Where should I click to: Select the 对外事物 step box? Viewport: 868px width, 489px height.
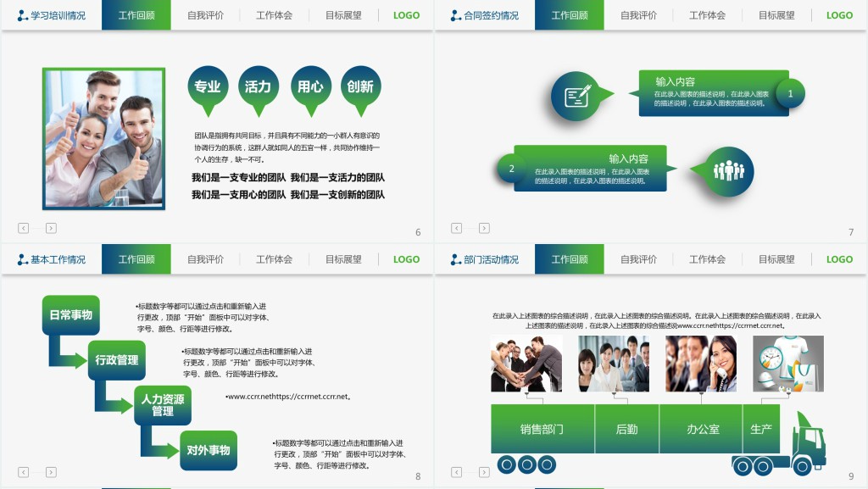(x=209, y=450)
